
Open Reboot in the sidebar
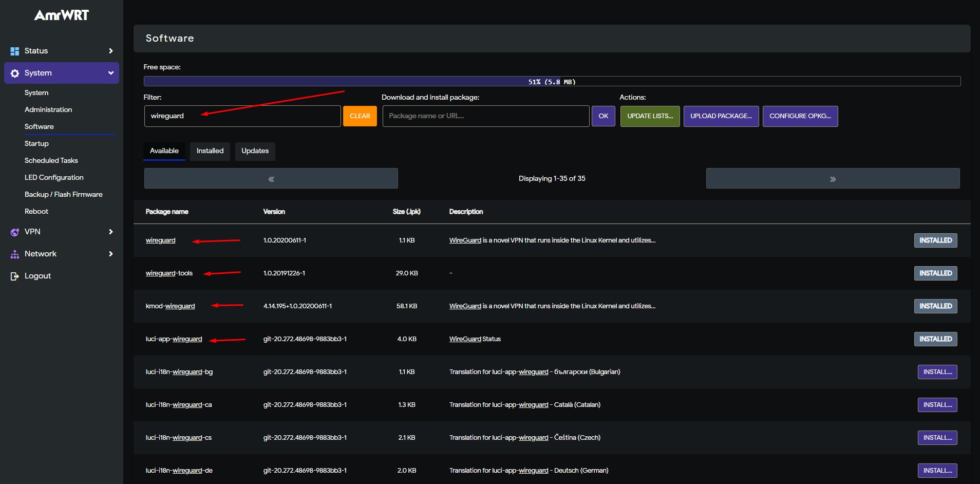pyautogui.click(x=36, y=211)
